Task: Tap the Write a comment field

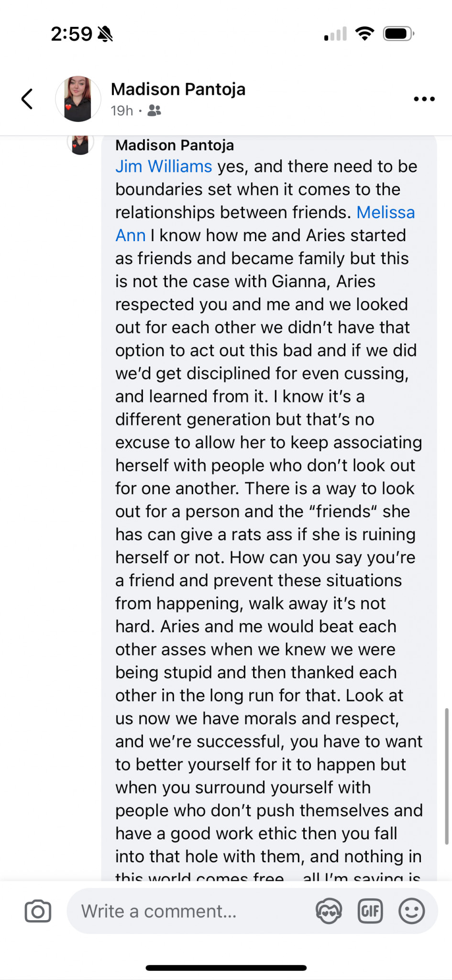Action: (x=191, y=911)
